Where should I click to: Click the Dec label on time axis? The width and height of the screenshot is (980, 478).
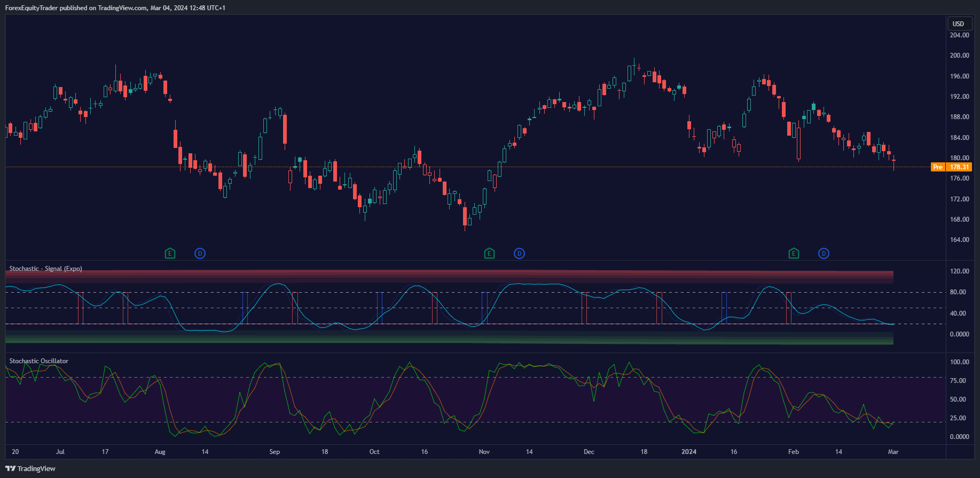tap(589, 452)
